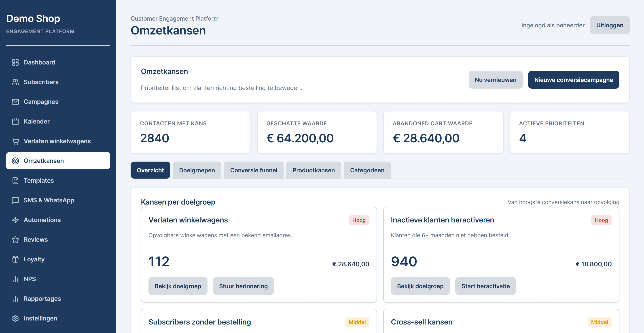Click the Automations lightning bolt icon
644x333 pixels.
coord(15,220)
